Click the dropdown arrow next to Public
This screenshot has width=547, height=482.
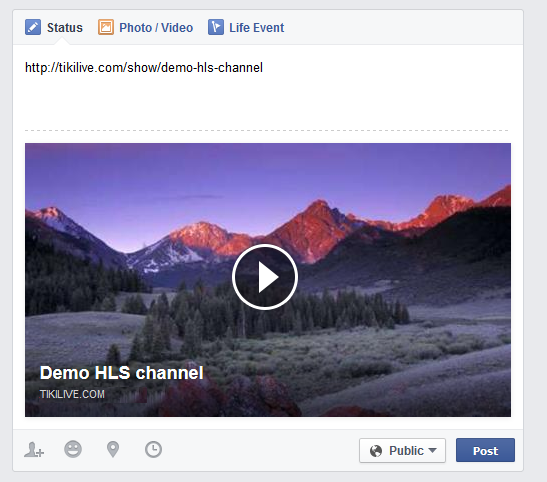click(x=432, y=450)
